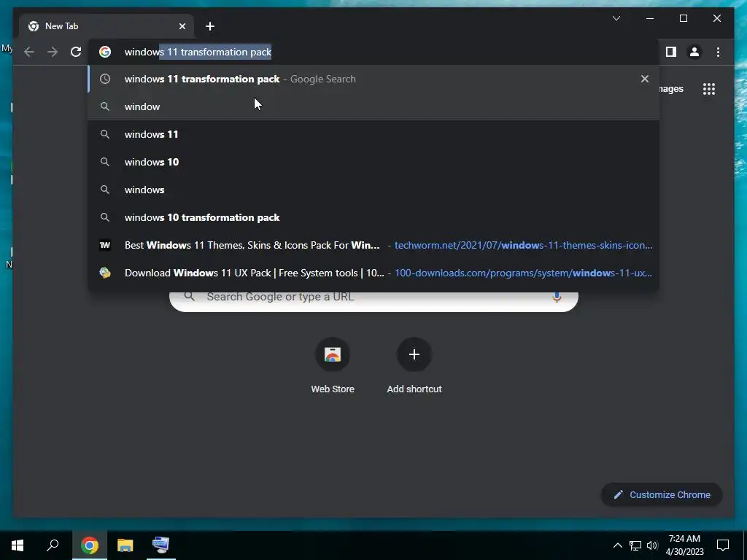
Task: Open the computer-screen taskbar app icon
Action: point(160,545)
